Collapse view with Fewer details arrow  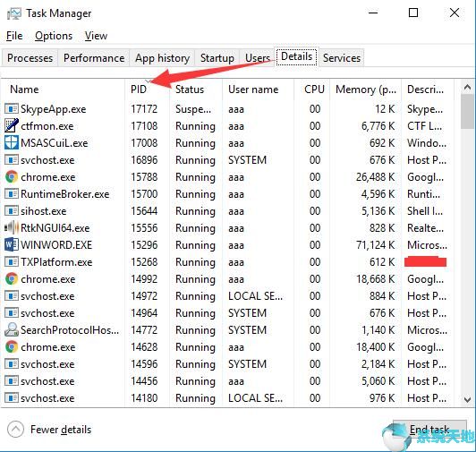(x=15, y=430)
